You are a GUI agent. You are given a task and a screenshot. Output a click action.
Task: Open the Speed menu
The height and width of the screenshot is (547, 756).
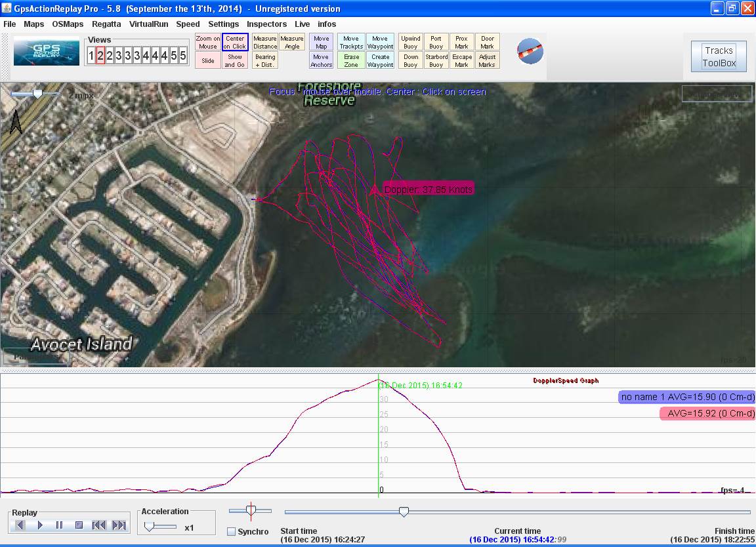(188, 24)
